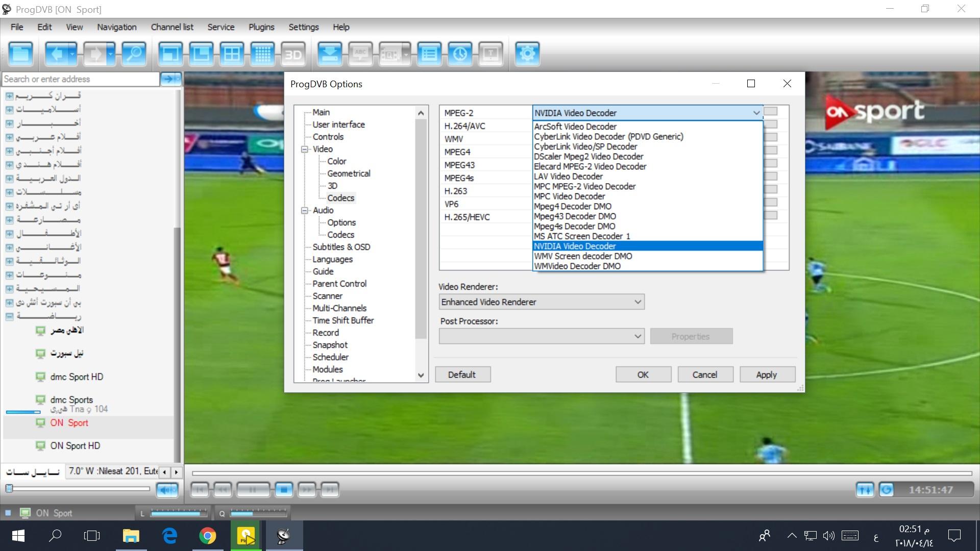Collapse the Video node in the options tree
Viewport: 980px width, 551px height.
click(x=305, y=149)
